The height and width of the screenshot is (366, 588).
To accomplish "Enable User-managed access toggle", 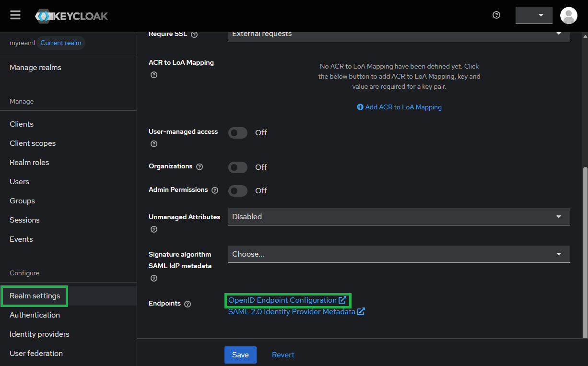I will [238, 133].
